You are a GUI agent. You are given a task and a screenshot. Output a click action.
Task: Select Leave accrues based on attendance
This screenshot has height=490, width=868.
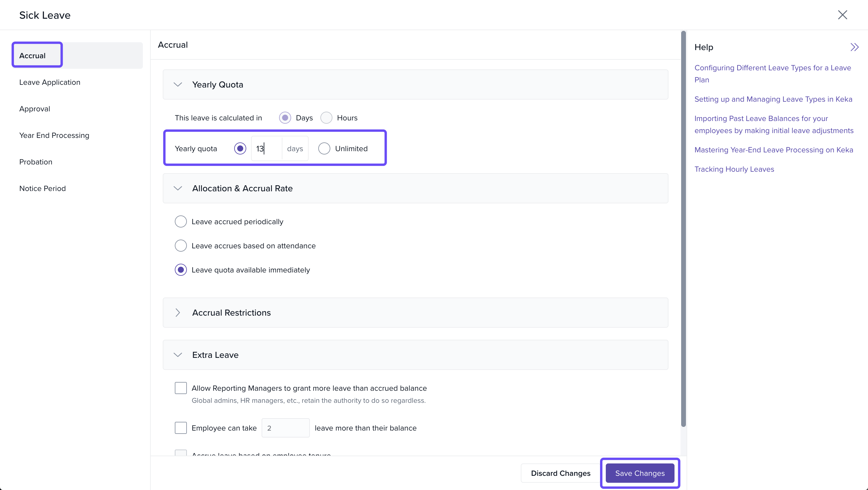click(181, 246)
